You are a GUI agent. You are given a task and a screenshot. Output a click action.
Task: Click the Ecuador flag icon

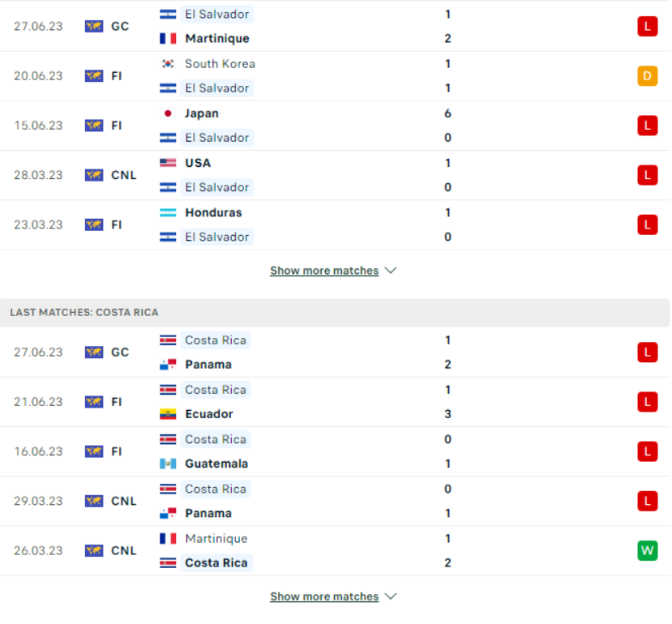(168, 414)
